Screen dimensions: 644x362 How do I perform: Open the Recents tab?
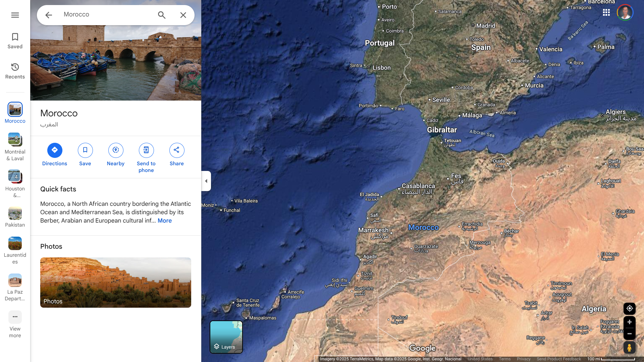(x=15, y=71)
